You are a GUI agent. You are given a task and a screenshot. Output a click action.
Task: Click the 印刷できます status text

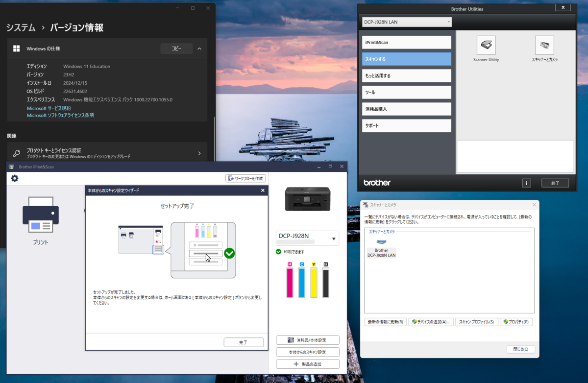point(294,252)
